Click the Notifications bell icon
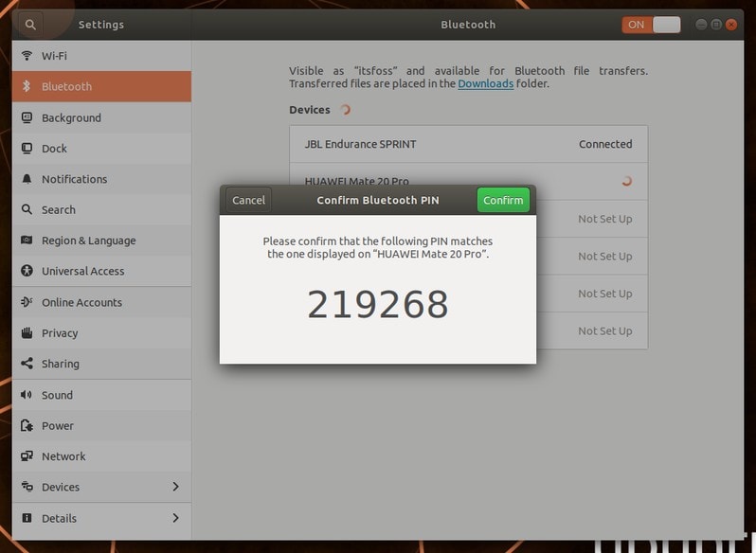Viewport: 756px width, 553px height. click(27, 179)
